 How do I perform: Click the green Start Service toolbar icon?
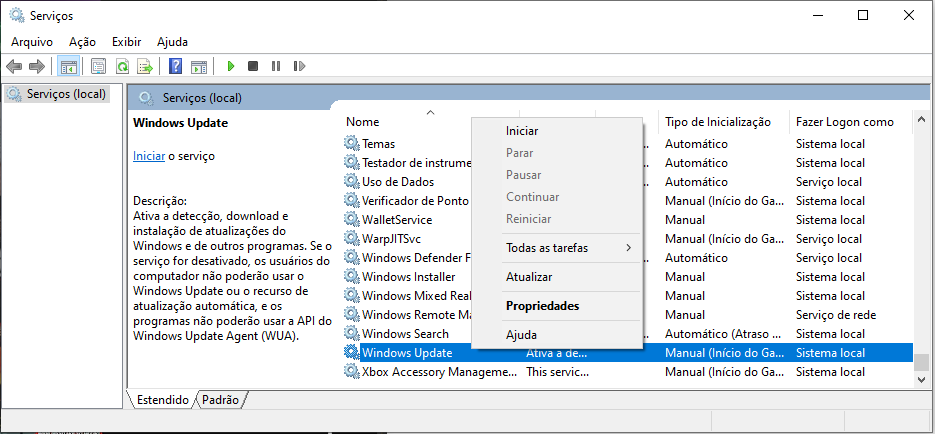(230, 66)
